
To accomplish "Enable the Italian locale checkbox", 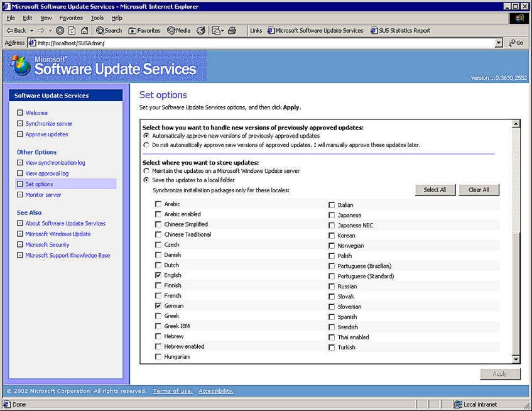I will tap(332, 205).
